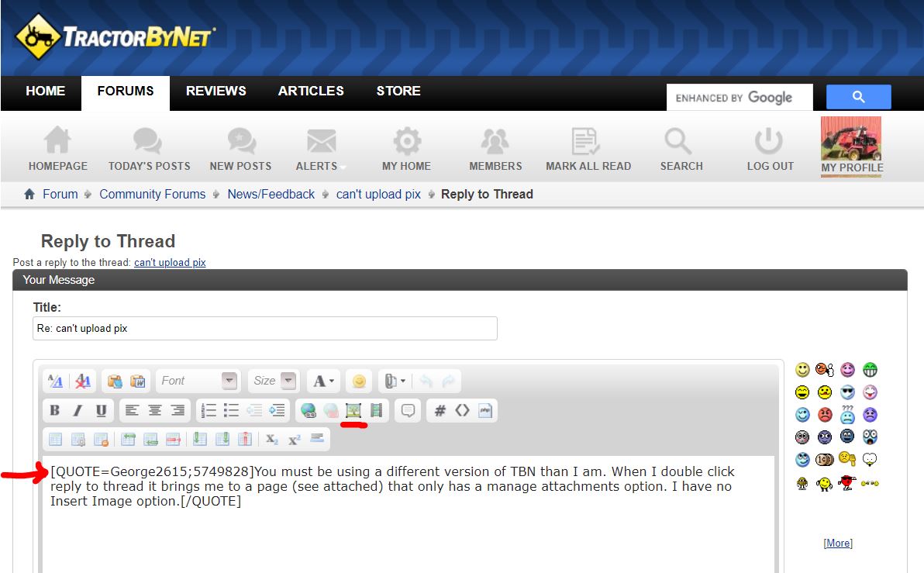The width and height of the screenshot is (924, 573).
Task: Click the Increase Indent icon
Action: pos(277,410)
